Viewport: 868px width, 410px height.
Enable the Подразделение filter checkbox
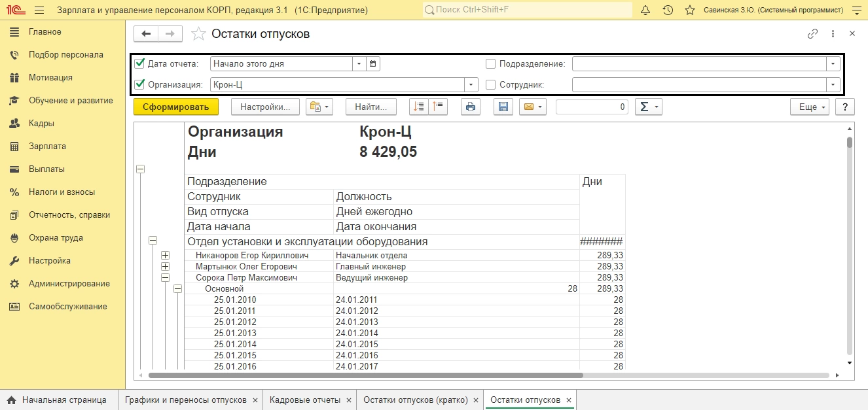491,64
